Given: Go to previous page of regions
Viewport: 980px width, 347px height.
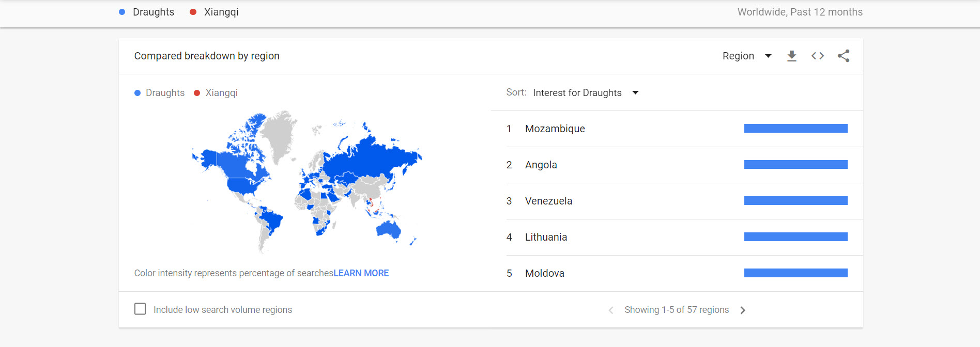Looking at the screenshot, I should click(x=611, y=310).
